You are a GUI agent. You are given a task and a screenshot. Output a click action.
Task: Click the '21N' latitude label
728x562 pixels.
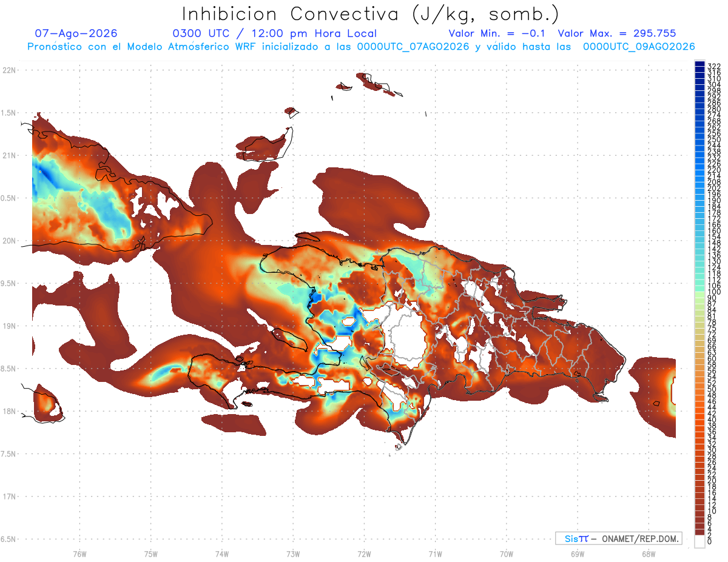[x=8, y=155]
